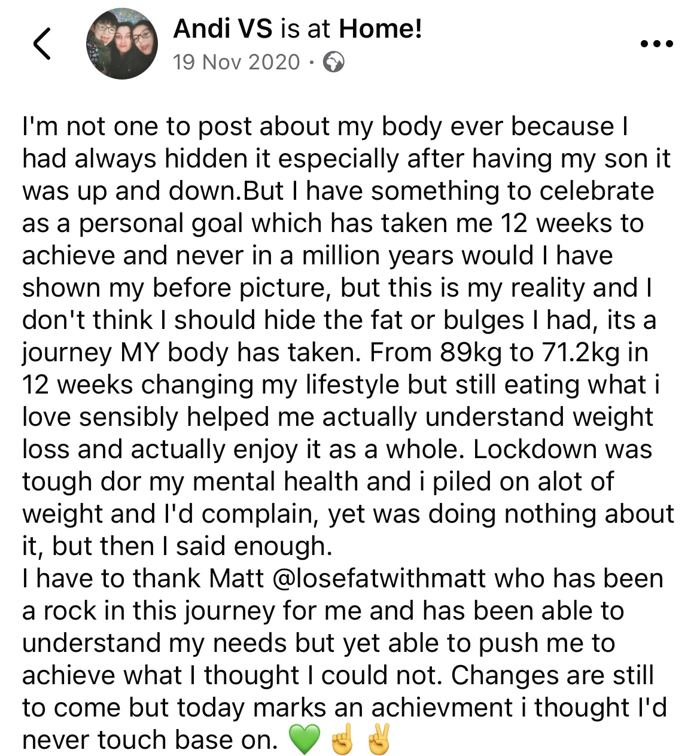Open the three-dot post options menu
This screenshot has width=700, height=756.
(x=656, y=44)
